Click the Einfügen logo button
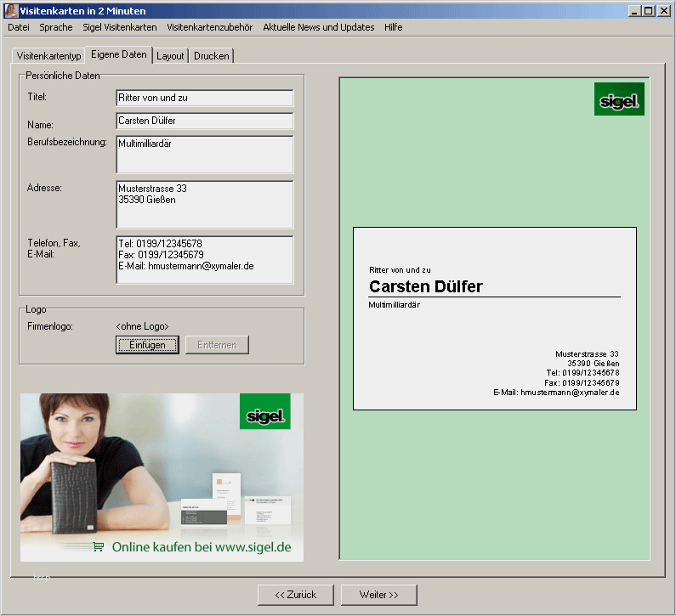Viewport: 676px width, 616px height. point(147,345)
